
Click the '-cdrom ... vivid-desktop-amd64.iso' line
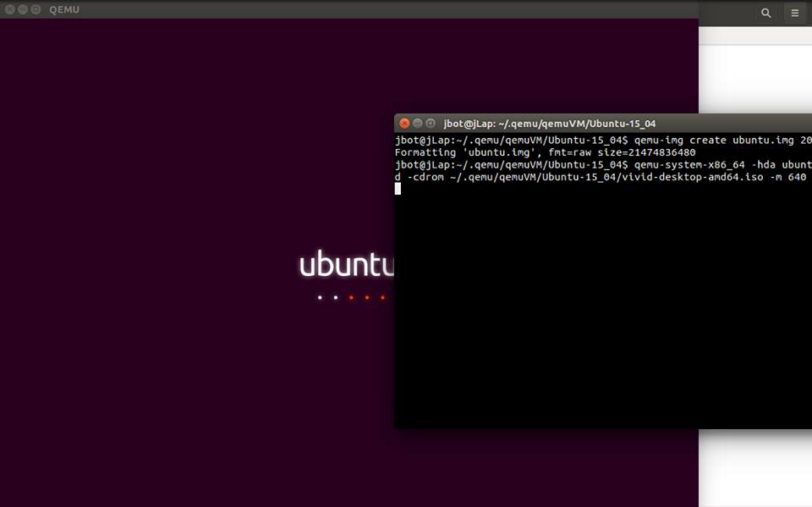(x=601, y=177)
